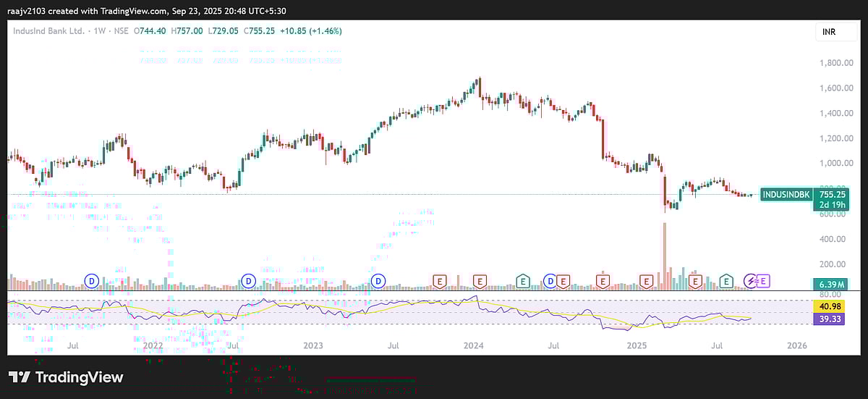
Task: Click the tallest volume spike bar in 2025
Action: pyautogui.click(x=664, y=256)
